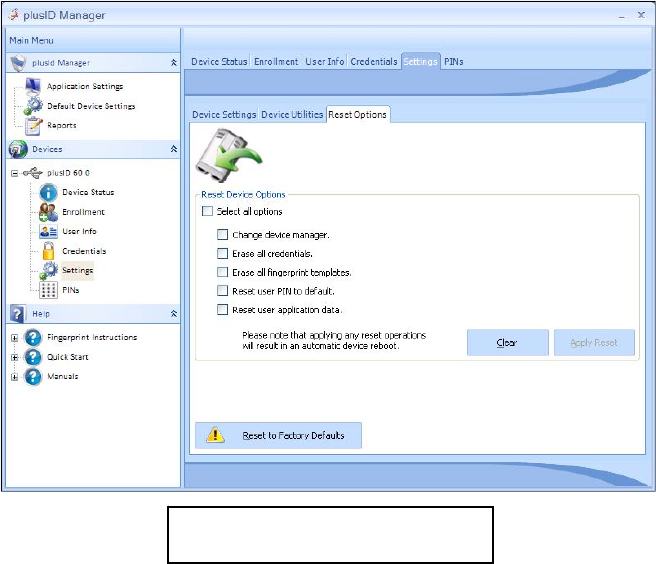
Task: Select the Reset Options sub-tab
Action: click(358, 114)
